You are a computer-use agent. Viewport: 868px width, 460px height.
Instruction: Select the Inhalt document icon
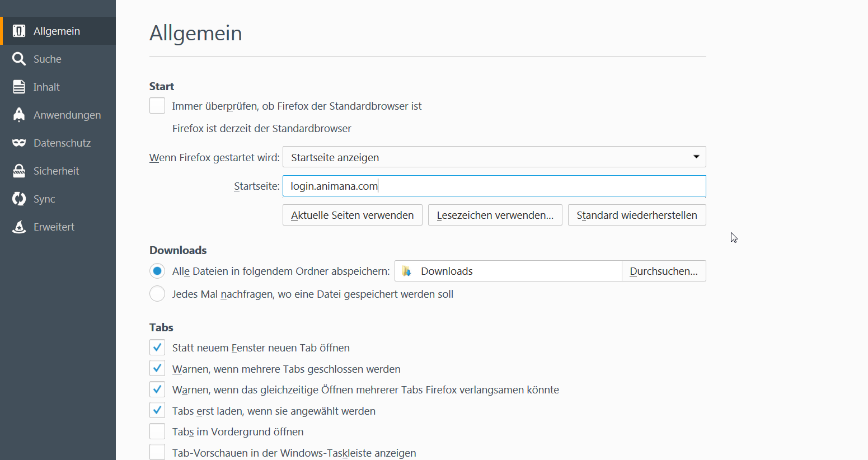pyautogui.click(x=19, y=87)
